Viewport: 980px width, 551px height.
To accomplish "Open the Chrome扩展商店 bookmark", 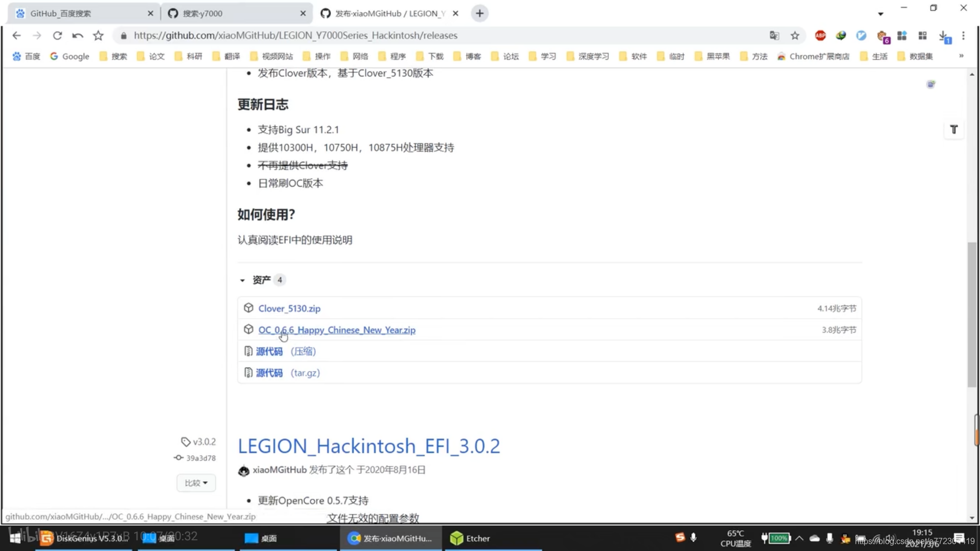I will tap(814, 56).
